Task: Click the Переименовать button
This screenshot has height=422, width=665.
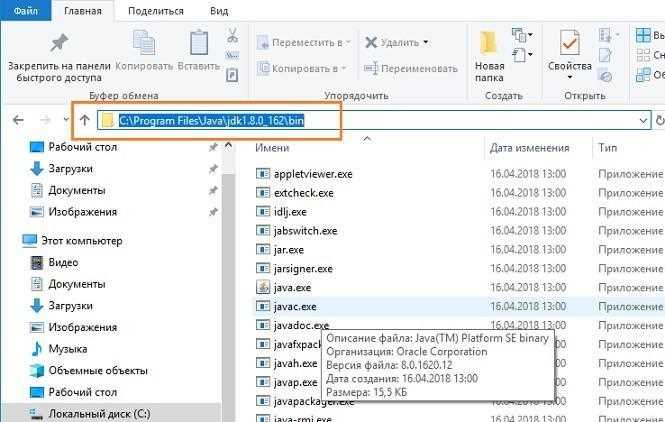Action: pyautogui.click(x=411, y=68)
